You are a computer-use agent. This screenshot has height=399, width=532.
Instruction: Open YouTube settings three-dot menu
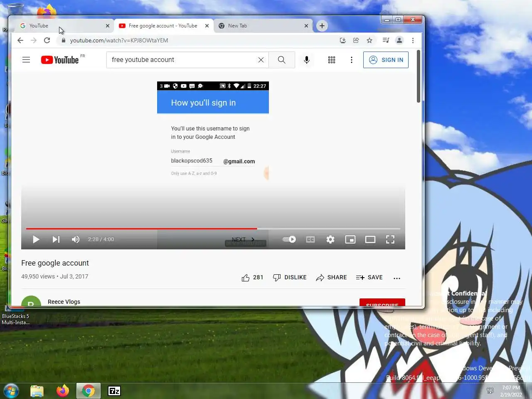click(x=352, y=60)
